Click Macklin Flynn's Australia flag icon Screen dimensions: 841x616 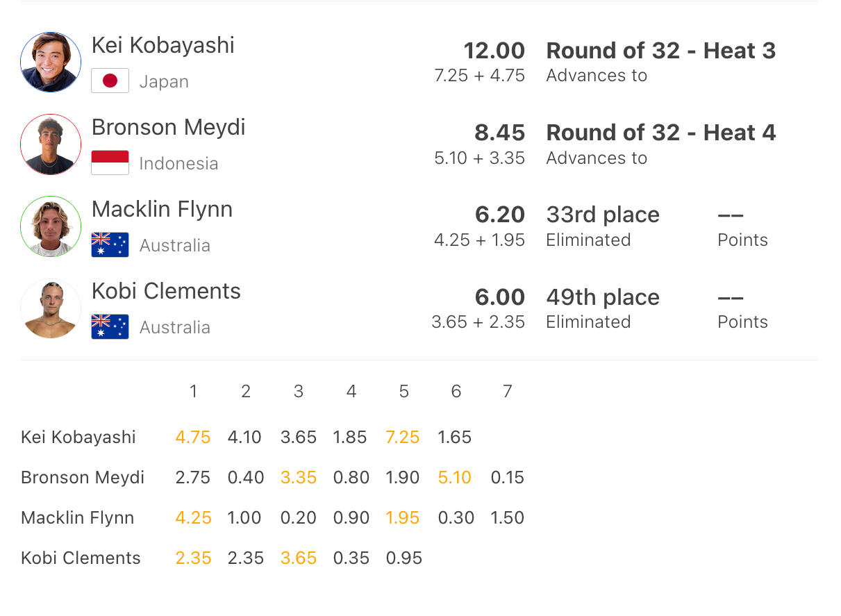click(x=110, y=244)
